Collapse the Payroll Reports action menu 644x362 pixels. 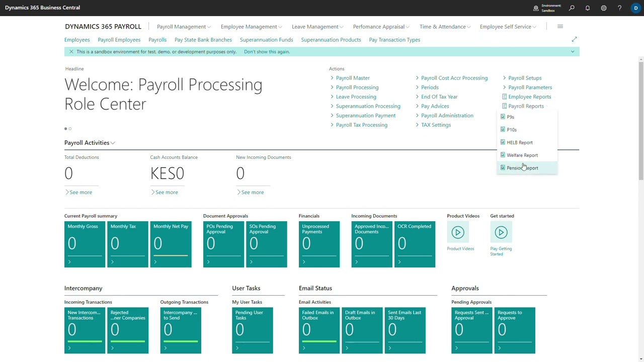523,106
